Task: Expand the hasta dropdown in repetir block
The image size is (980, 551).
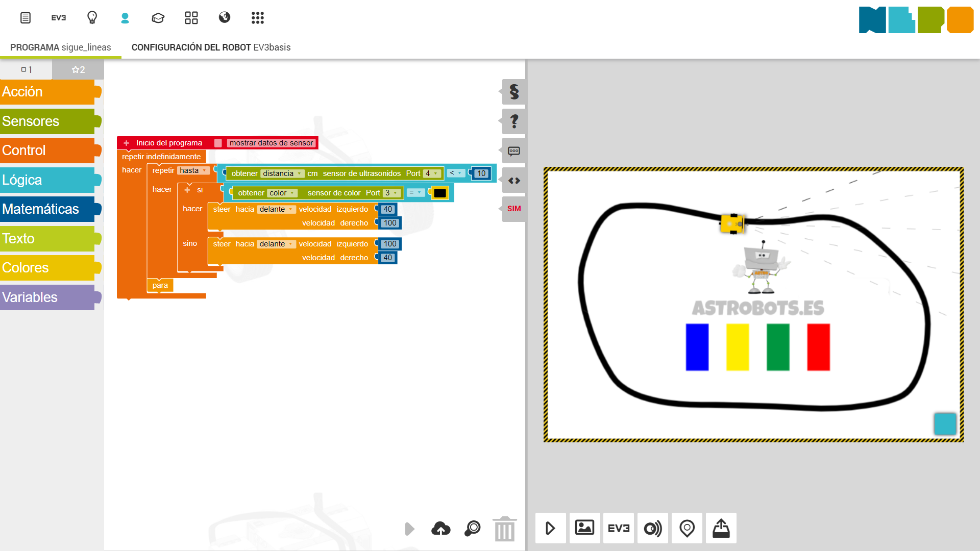Action: coord(193,171)
